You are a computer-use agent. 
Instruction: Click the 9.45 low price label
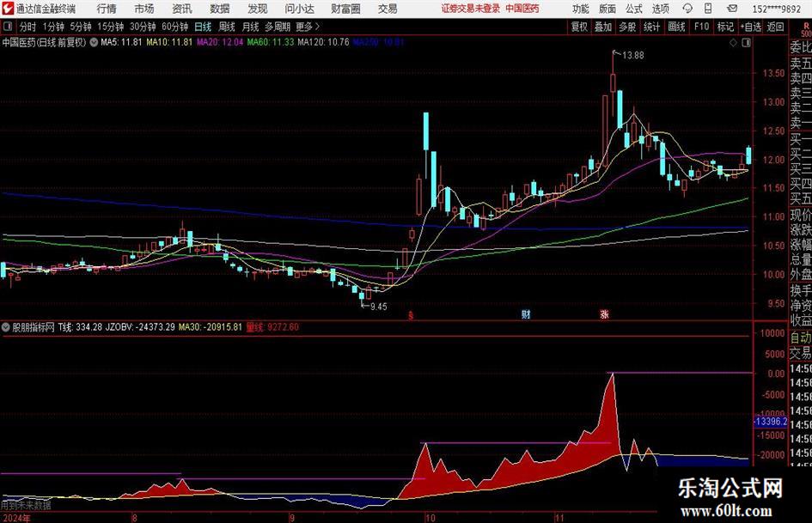[379, 307]
